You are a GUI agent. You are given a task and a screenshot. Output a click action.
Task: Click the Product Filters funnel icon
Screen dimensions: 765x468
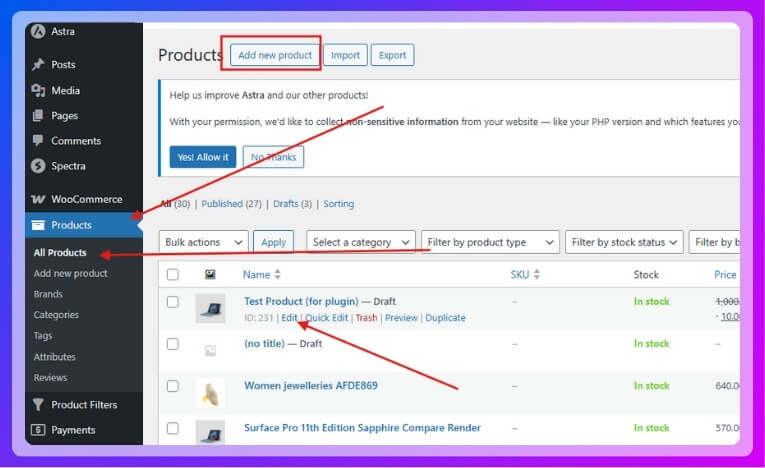[x=38, y=405]
